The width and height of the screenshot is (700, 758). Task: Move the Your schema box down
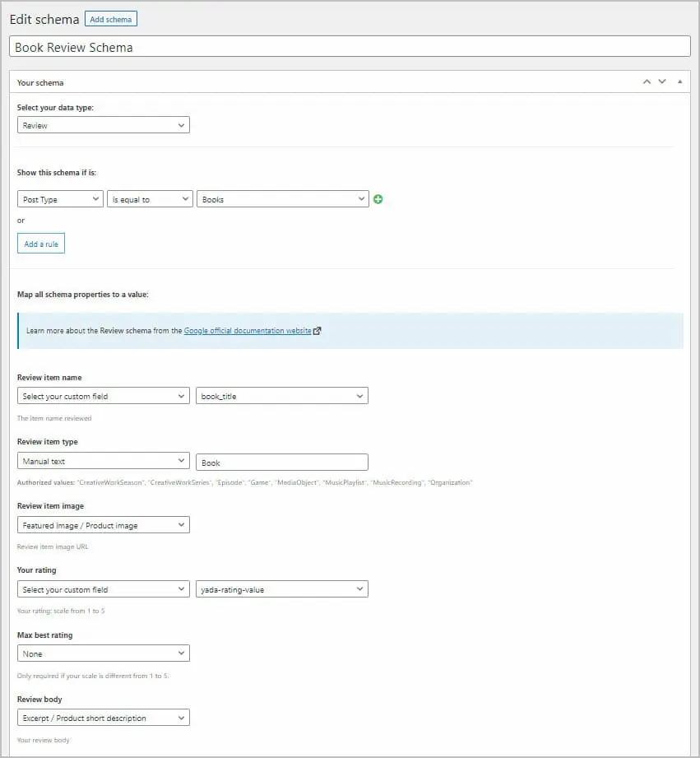663,81
